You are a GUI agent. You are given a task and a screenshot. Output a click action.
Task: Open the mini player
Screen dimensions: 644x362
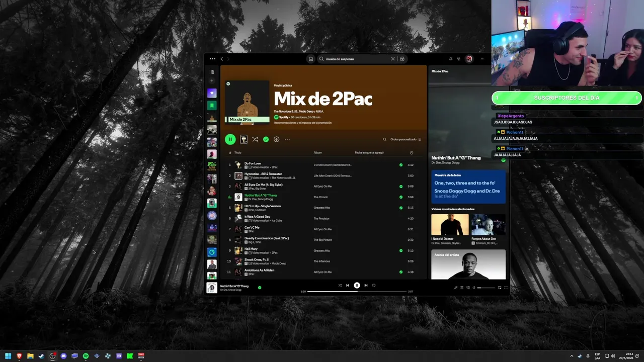click(x=500, y=288)
